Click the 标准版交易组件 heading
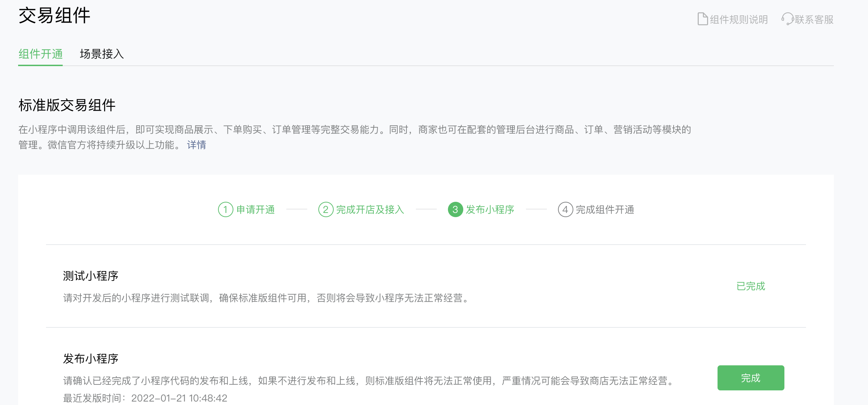The width and height of the screenshot is (868, 405). pyautogui.click(x=67, y=105)
